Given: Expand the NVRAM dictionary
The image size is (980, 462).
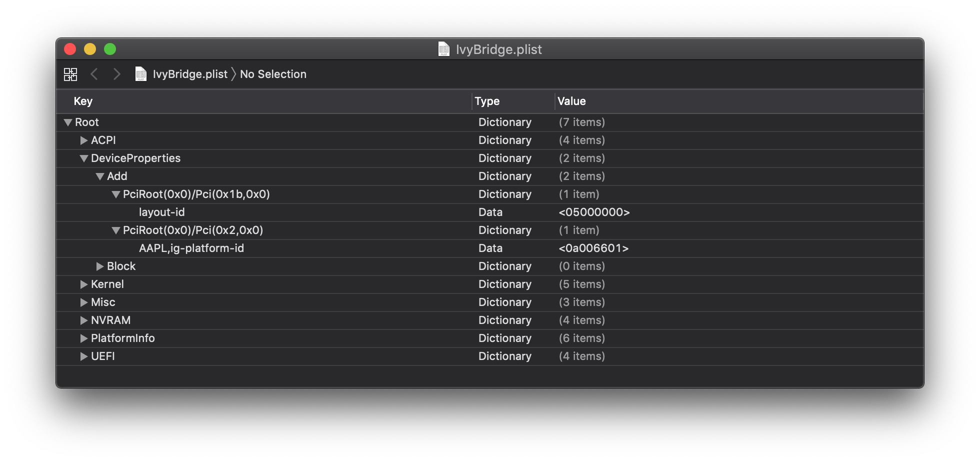Looking at the screenshot, I should pos(84,320).
